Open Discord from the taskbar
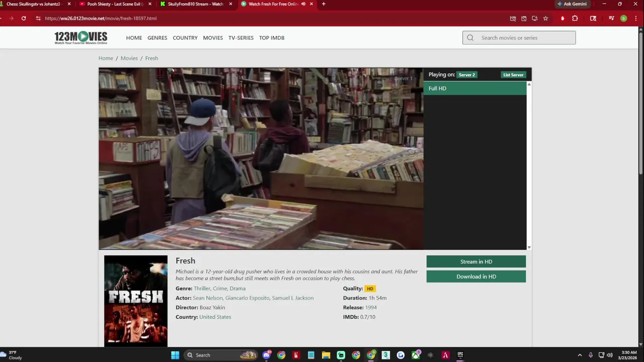Image resolution: width=644 pixels, height=362 pixels. coord(266,355)
